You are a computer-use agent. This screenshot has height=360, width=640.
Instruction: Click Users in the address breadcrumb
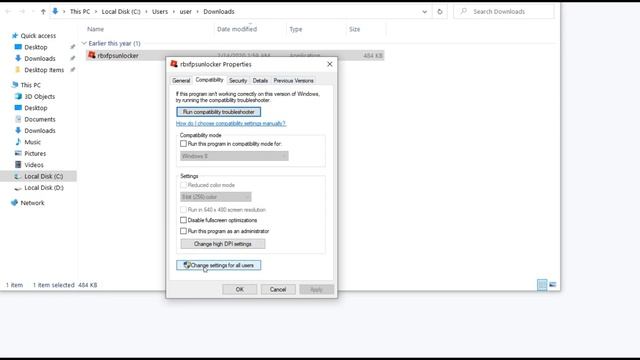pos(160,11)
